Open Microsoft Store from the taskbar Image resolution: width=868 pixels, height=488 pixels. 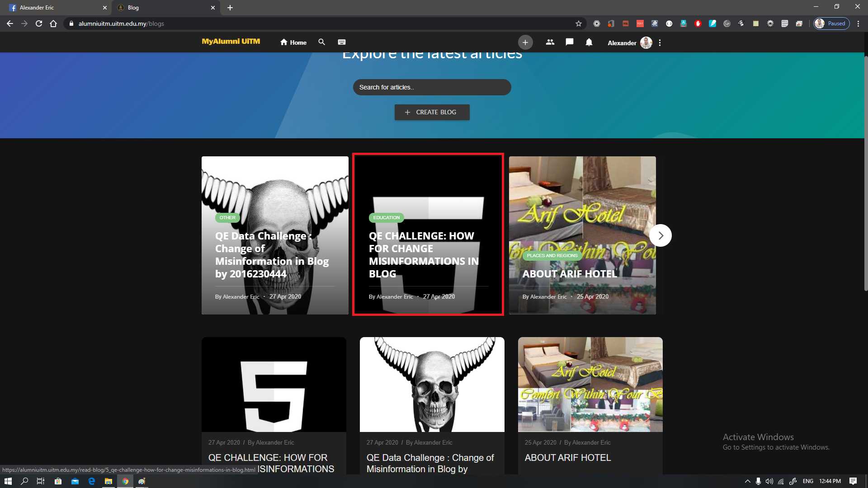point(58,481)
